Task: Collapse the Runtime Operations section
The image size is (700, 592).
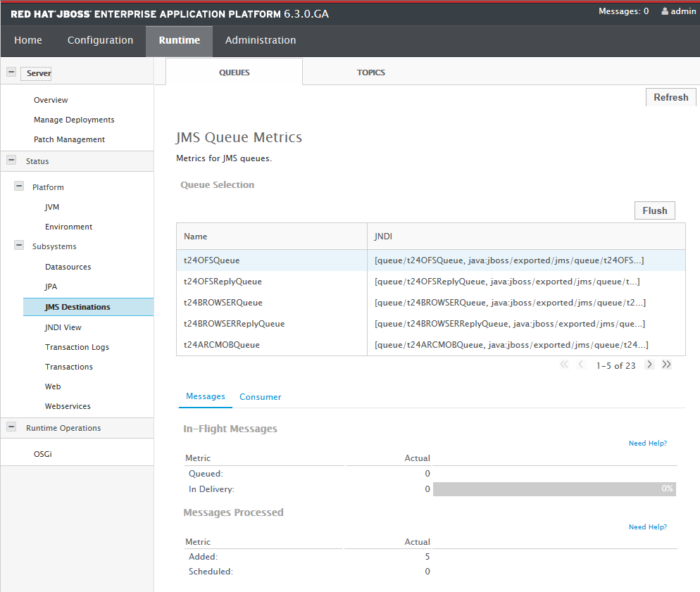Action: pos(11,427)
